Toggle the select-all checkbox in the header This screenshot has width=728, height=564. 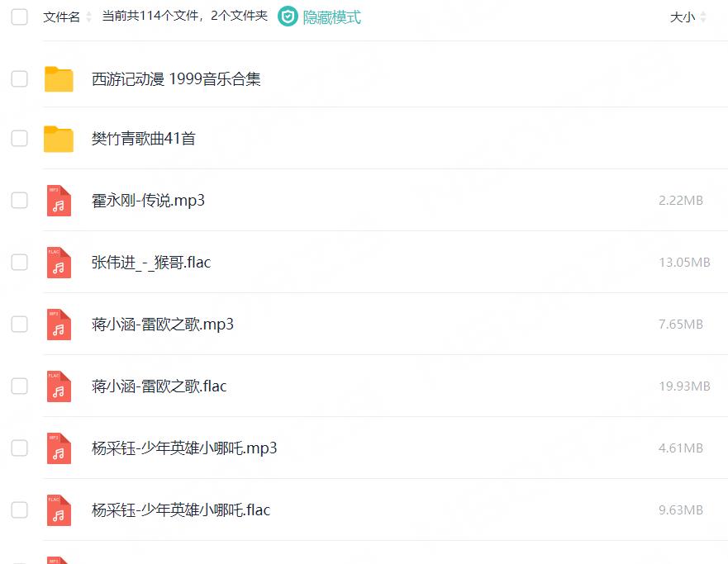click(18, 16)
